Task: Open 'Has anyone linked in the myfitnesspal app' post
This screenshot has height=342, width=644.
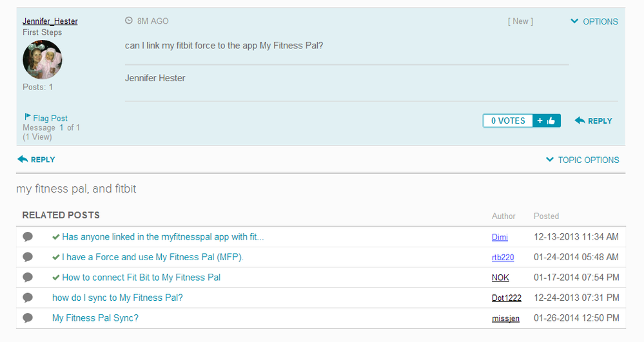Action: pyautogui.click(x=163, y=237)
